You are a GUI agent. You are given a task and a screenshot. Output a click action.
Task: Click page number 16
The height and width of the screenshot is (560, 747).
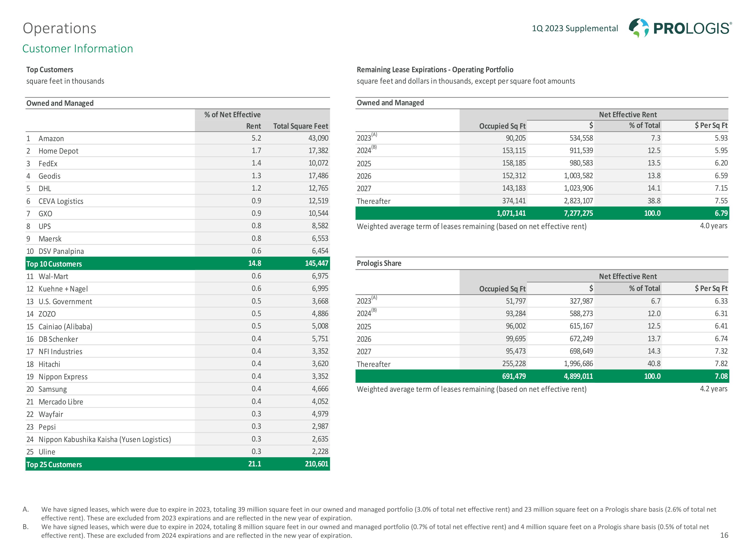click(724, 535)
